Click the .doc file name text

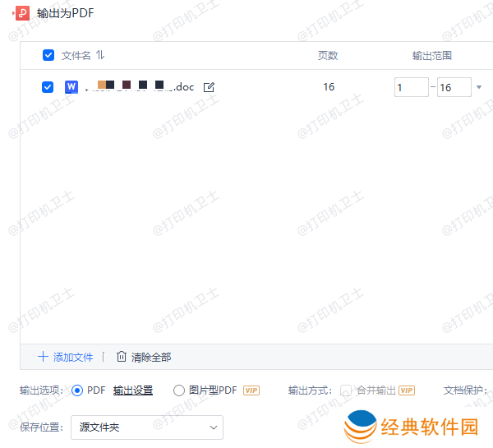click(140, 86)
